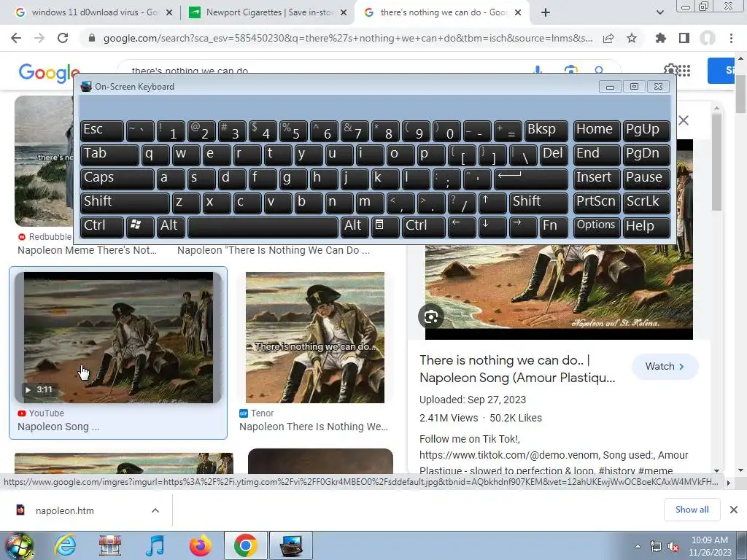This screenshot has width=747, height=560.
Task: Toggle right Shift key on On-Screen Keyboard
Action: (539, 203)
